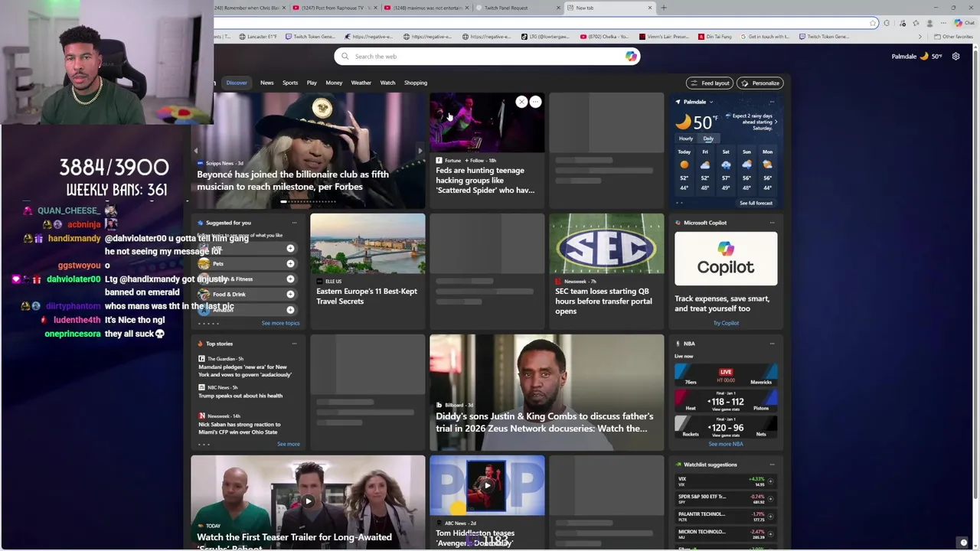This screenshot has width=980, height=551.
Task: Play the Tom Hiddleston video
Action: click(x=487, y=485)
